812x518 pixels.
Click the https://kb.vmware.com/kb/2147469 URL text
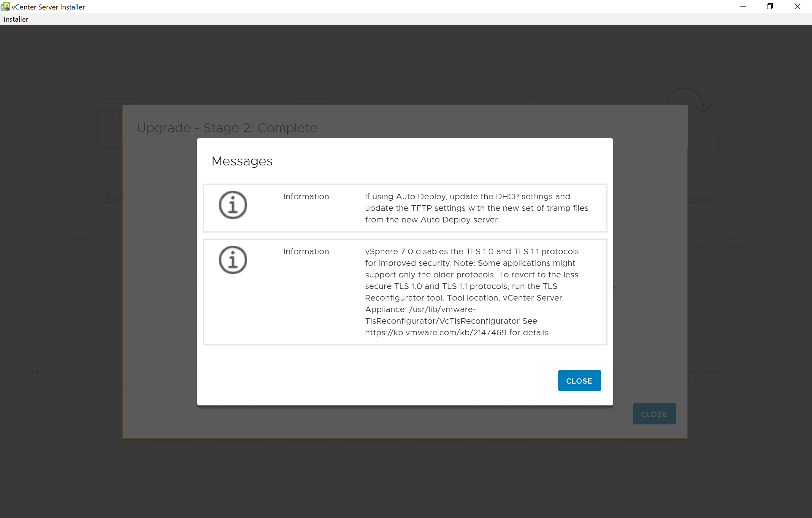pyautogui.click(x=435, y=333)
